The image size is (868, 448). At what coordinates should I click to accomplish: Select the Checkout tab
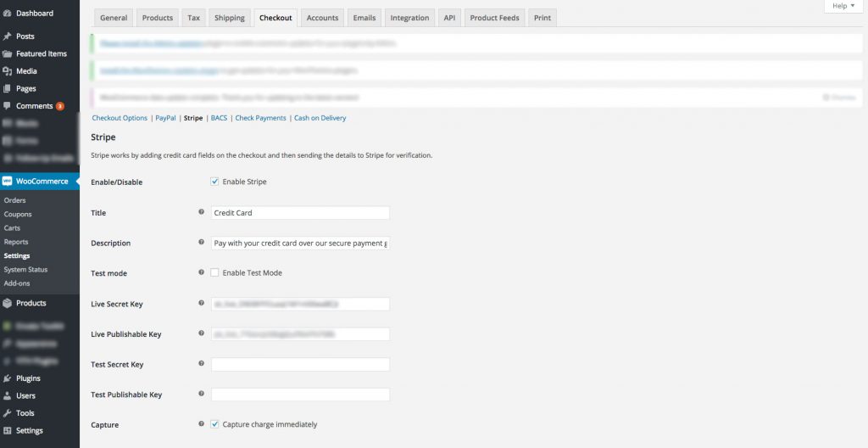coord(275,18)
